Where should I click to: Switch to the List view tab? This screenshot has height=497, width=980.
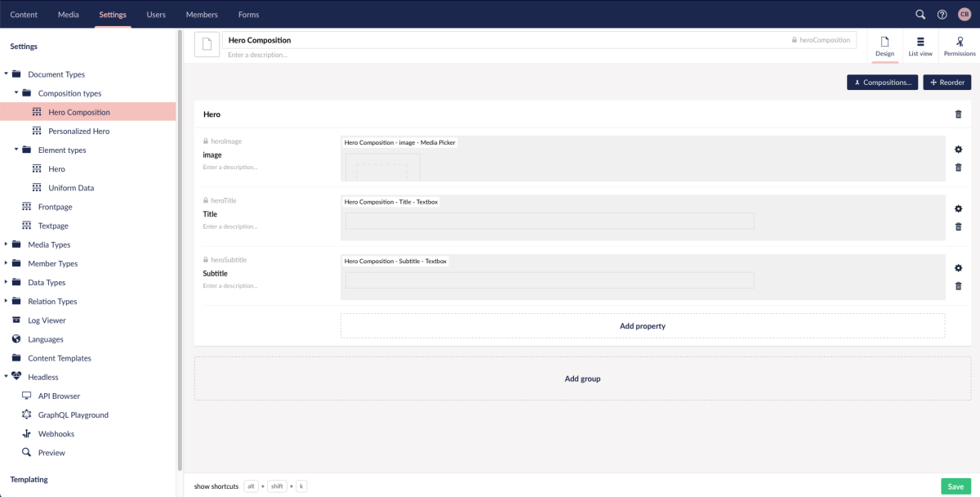tap(920, 47)
